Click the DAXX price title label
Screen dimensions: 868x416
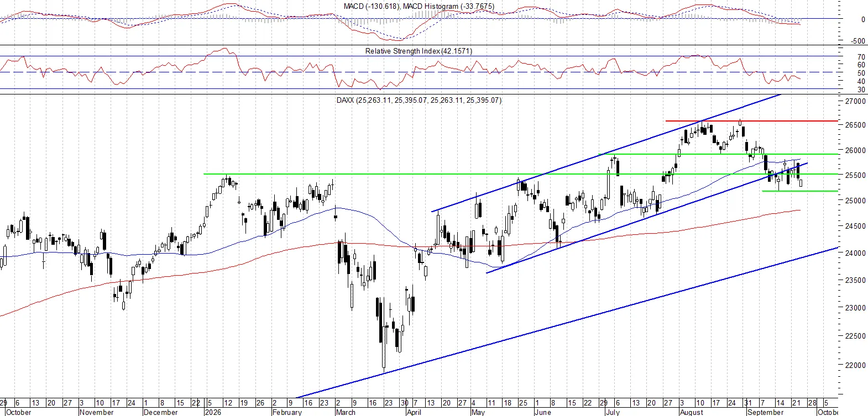click(x=419, y=100)
